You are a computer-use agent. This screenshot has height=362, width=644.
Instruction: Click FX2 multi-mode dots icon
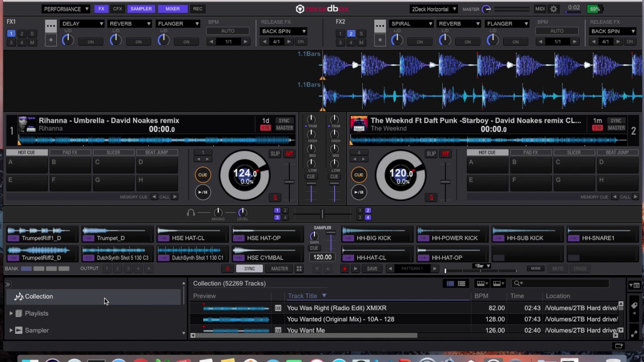[380, 26]
